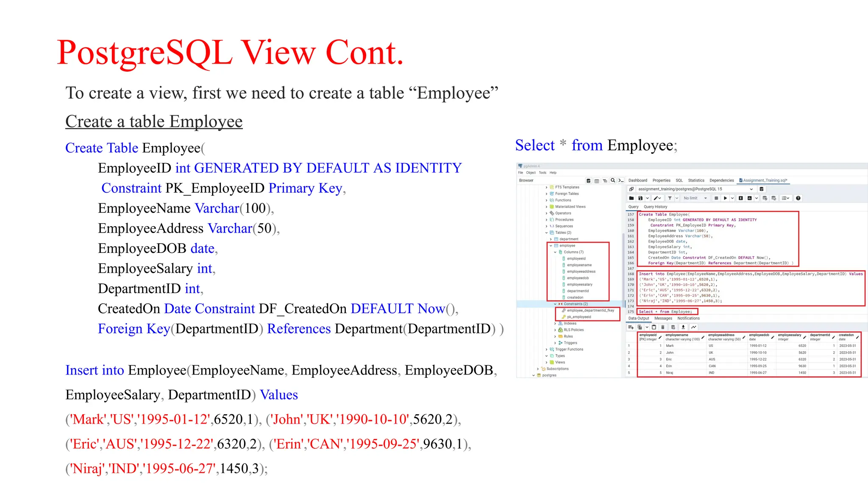Click the Rollback transaction icon
The image size is (868, 488).
[774, 198]
